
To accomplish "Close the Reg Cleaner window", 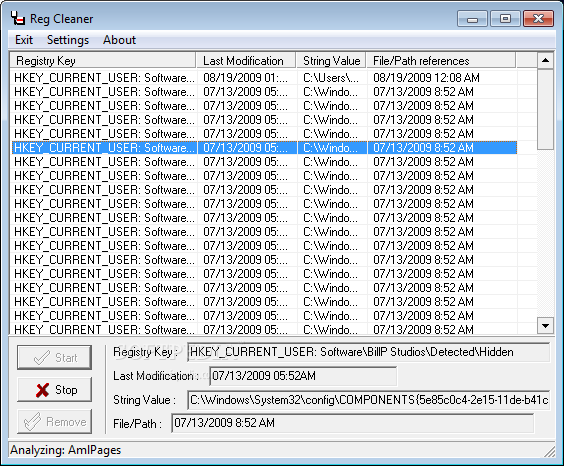I will [538, 19].
